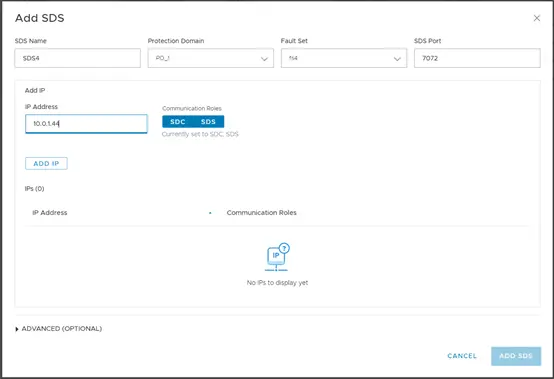This screenshot has width=554, height=379.
Task: Click the 'IPs (0)' label
Action: [34, 189]
